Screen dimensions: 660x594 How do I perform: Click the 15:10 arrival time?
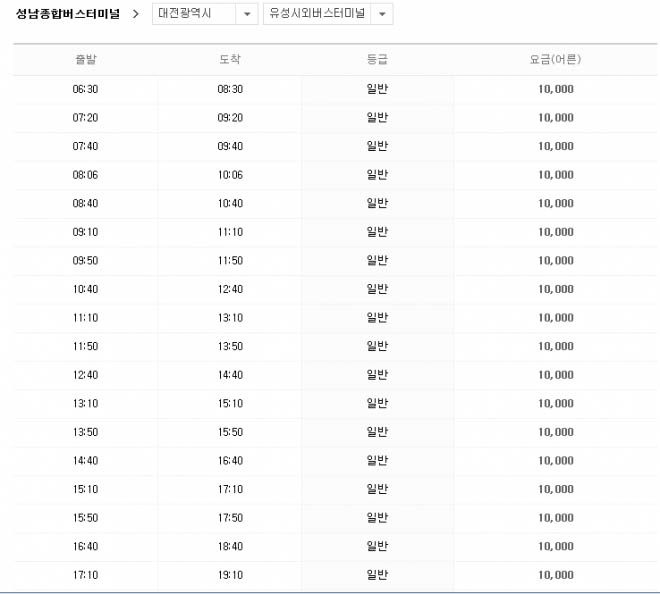(230, 403)
